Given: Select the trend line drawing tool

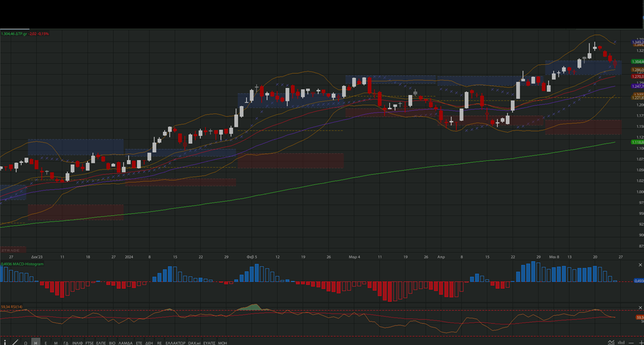Looking at the screenshot, I should click(x=15, y=342).
